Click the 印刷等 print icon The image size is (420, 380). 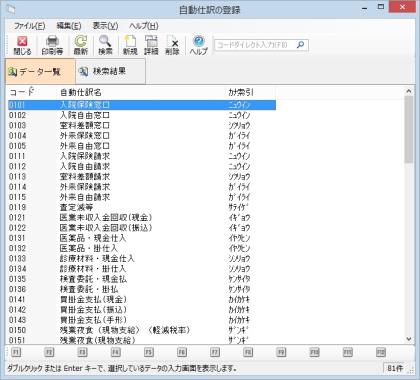click(52, 45)
